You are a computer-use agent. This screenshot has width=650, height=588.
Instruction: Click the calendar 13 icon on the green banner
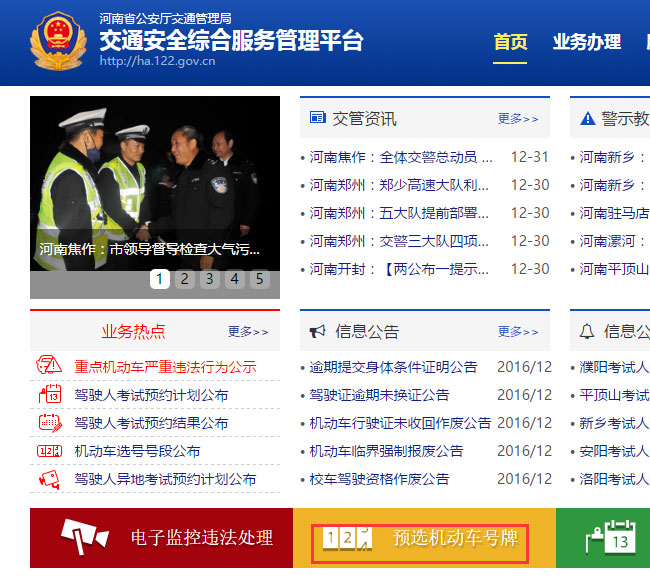click(x=611, y=537)
